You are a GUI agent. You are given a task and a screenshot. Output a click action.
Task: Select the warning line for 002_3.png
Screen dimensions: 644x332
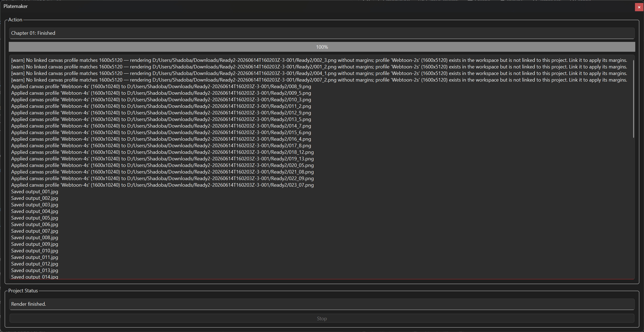[x=319, y=60]
